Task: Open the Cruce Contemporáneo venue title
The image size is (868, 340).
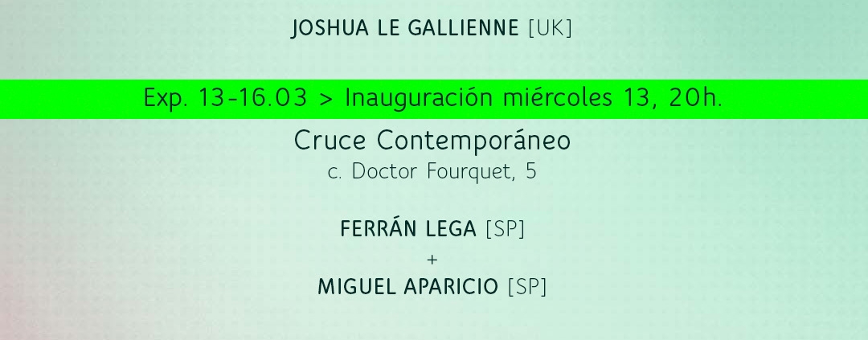Action: [x=432, y=141]
